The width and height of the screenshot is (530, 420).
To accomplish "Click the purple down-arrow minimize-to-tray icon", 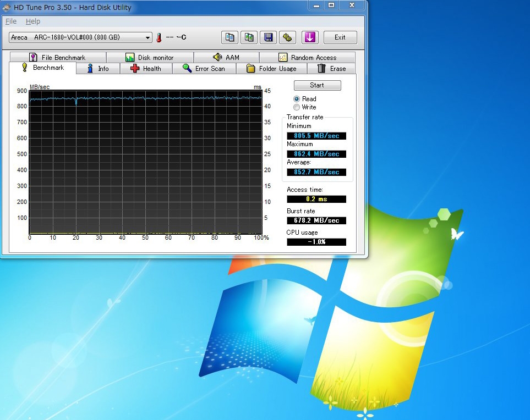I will [x=310, y=37].
